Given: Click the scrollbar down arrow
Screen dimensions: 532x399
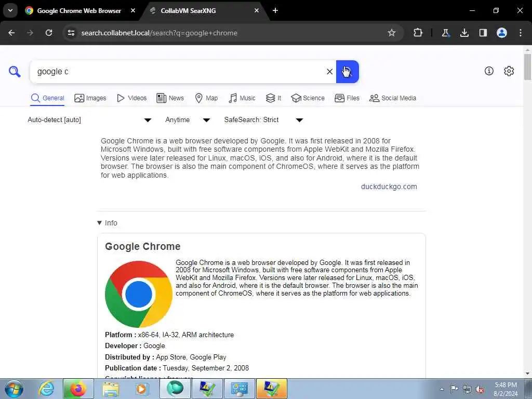Looking at the screenshot, I should click(x=527, y=374).
